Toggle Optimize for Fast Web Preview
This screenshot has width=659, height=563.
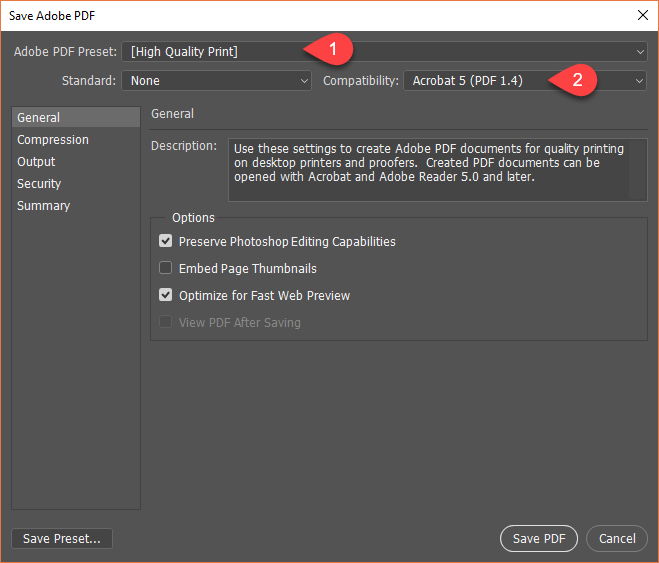coord(166,295)
